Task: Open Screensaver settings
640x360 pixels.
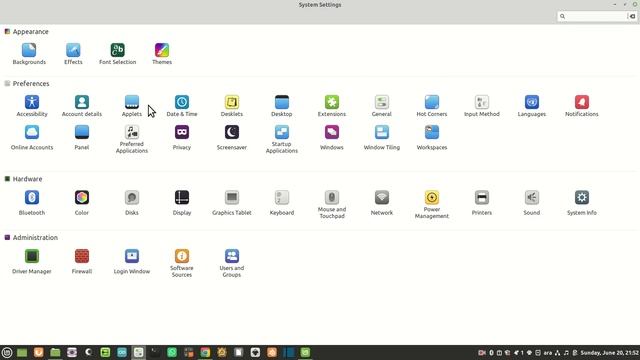Action: click(x=232, y=138)
